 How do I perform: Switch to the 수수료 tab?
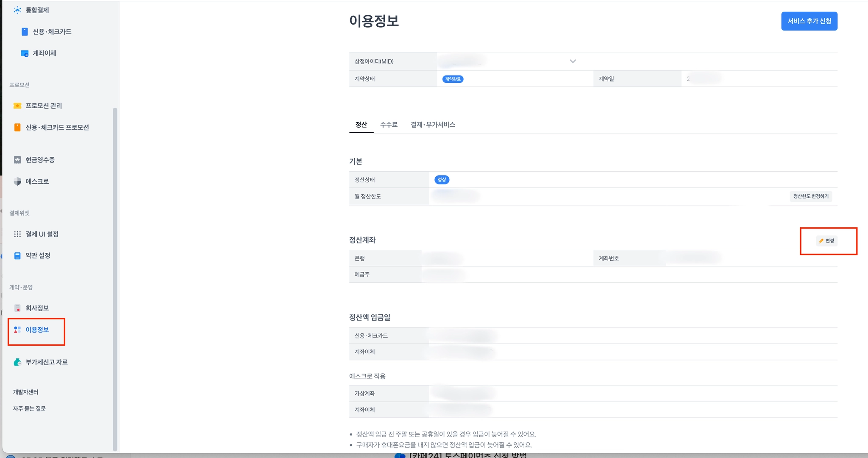click(x=388, y=125)
